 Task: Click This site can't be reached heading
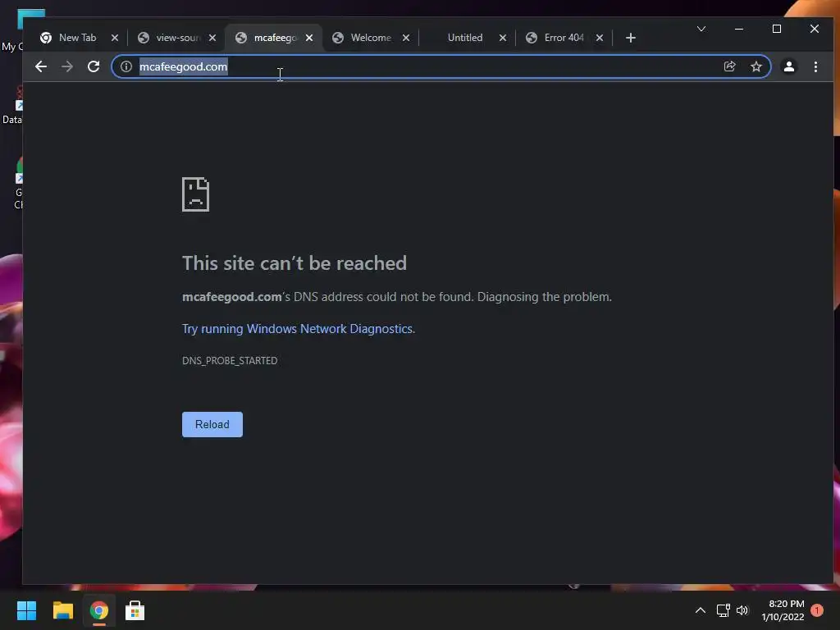tap(294, 263)
